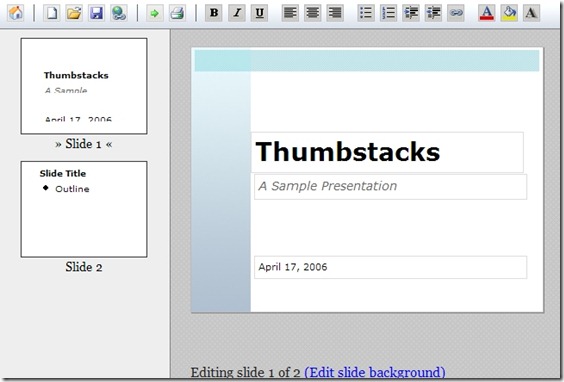This screenshot has width=564, height=382.
Task: Click the Home icon in toolbar
Action: [x=16, y=13]
